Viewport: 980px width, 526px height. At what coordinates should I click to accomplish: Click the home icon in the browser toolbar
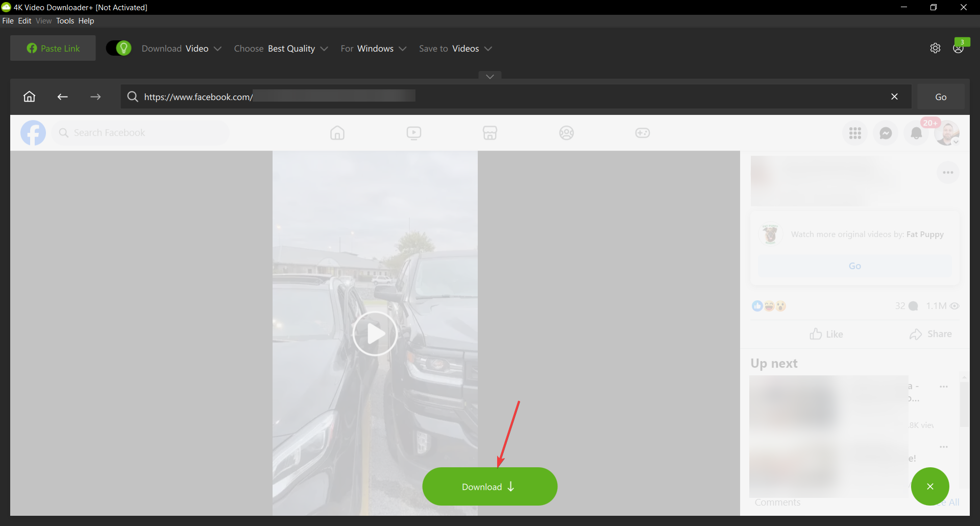(29, 97)
